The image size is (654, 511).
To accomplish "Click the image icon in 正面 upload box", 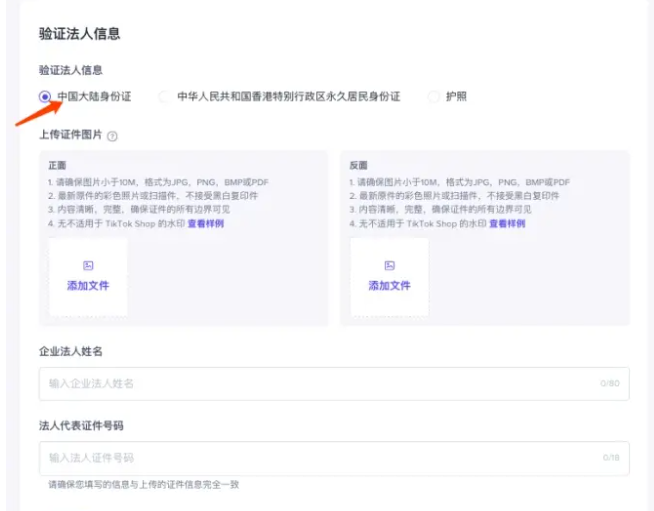I will 88,266.
